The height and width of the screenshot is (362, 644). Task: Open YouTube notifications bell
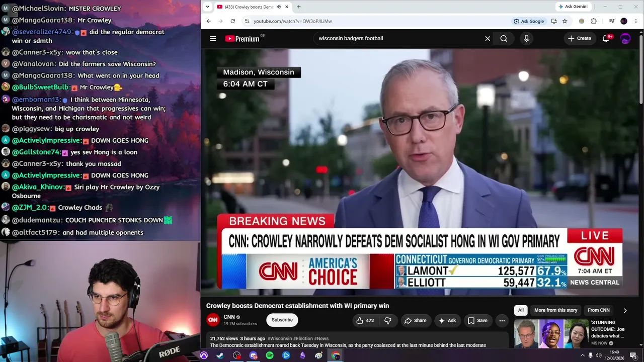point(606,38)
